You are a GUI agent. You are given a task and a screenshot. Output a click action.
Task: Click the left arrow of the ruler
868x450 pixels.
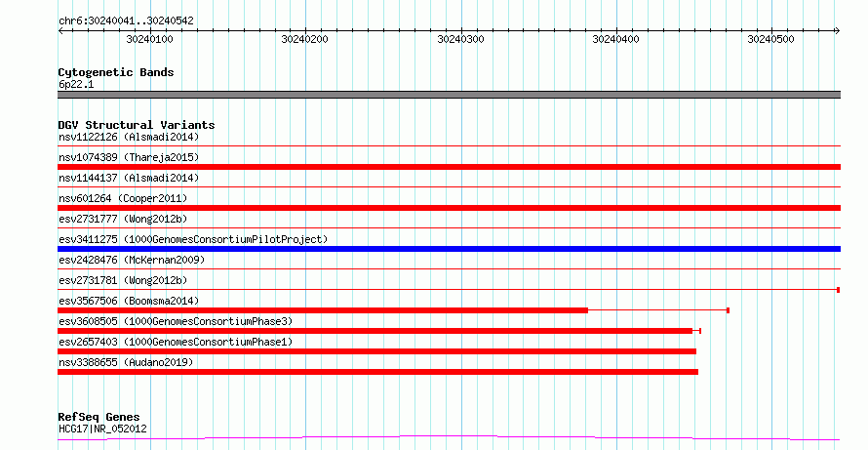61,31
